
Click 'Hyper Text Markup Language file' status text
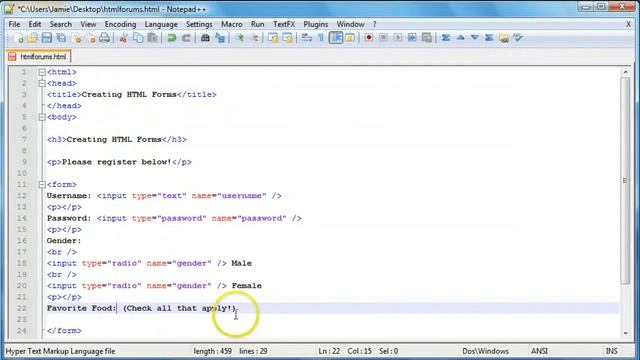click(x=60, y=351)
